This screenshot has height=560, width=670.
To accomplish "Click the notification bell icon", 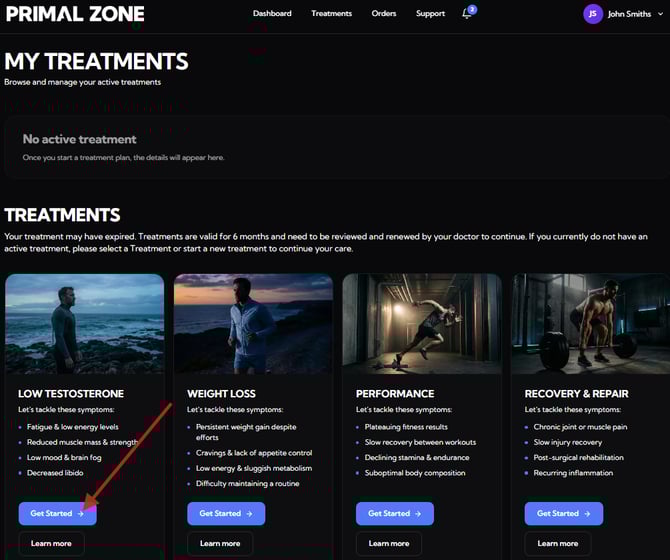I will pos(467,14).
